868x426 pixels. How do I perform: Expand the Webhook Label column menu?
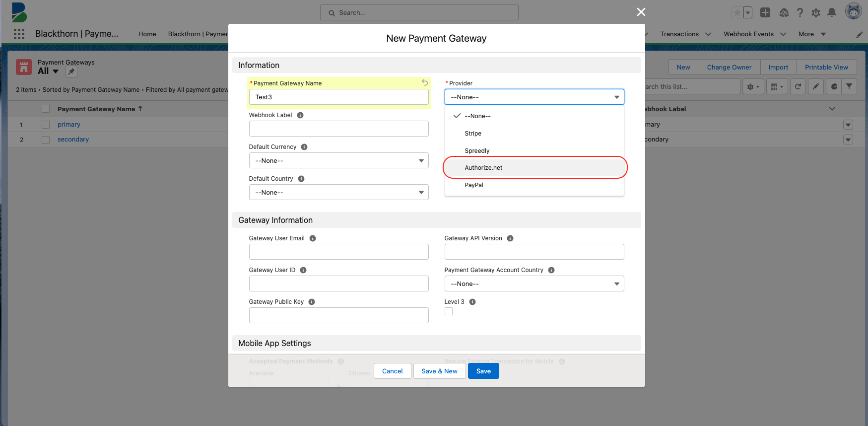(832, 109)
